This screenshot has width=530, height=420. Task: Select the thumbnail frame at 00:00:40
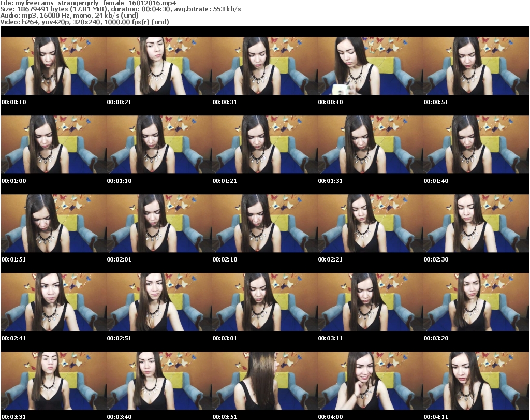click(370, 66)
